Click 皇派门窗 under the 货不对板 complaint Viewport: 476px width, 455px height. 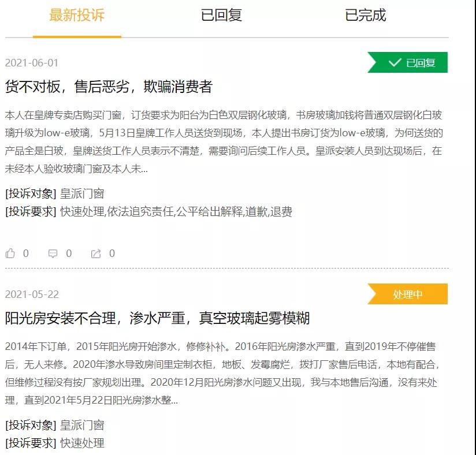[x=82, y=193]
